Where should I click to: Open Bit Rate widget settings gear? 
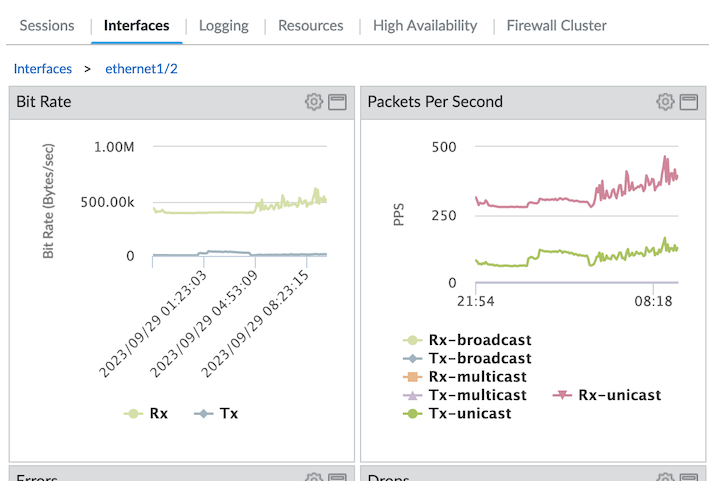pyautogui.click(x=314, y=101)
